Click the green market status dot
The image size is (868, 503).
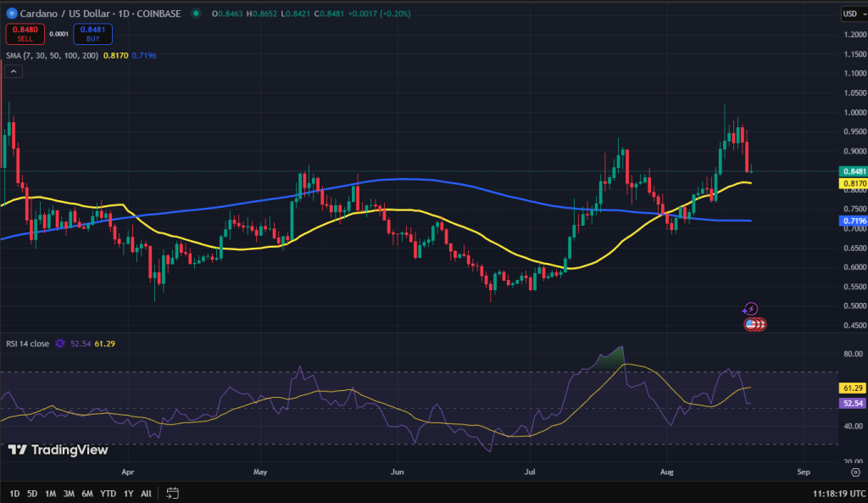(197, 14)
